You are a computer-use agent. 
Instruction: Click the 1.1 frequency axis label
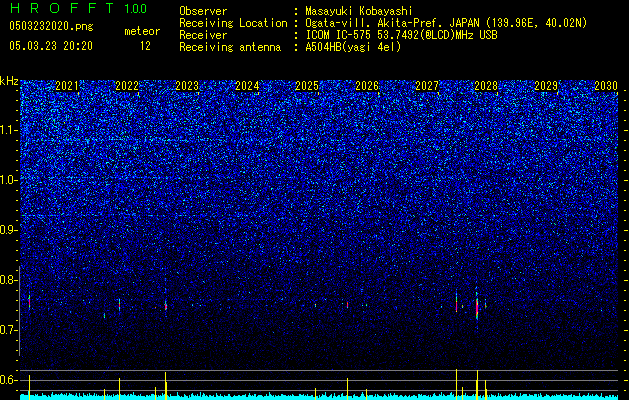click(x=9, y=130)
